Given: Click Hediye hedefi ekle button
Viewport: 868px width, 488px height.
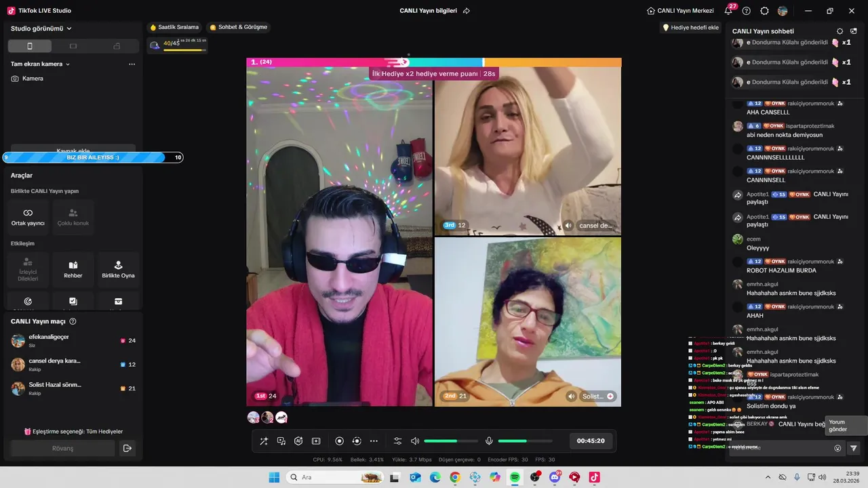Looking at the screenshot, I should [x=690, y=28].
